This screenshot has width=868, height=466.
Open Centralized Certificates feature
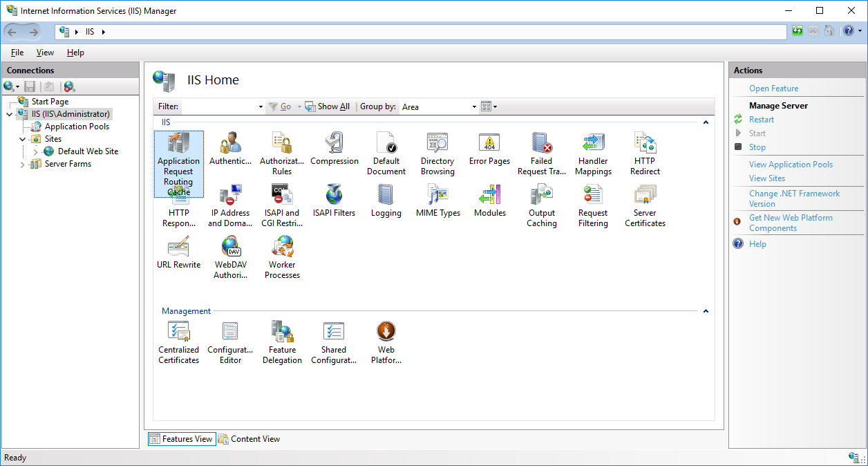point(179,342)
